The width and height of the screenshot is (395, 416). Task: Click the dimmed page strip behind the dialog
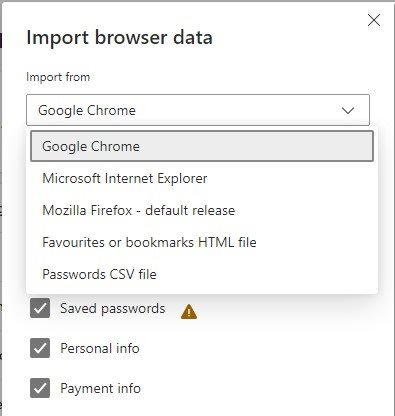[x=1, y=208]
